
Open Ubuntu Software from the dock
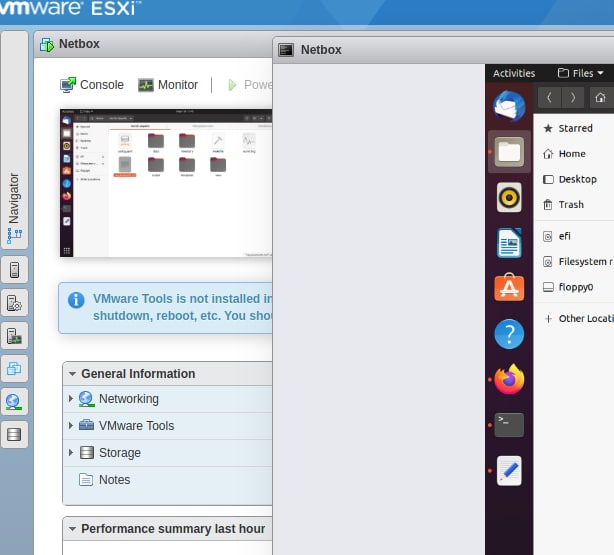[509, 287]
